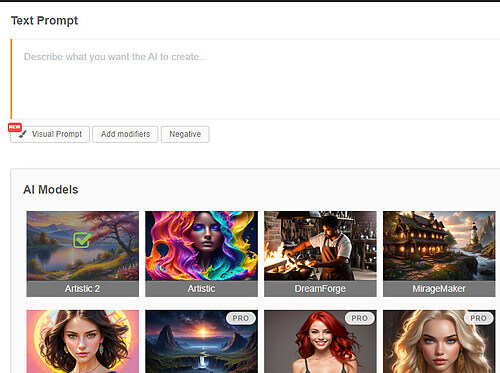Focus the text prompt description field
The height and width of the screenshot is (373, 500).
point(255,79)
